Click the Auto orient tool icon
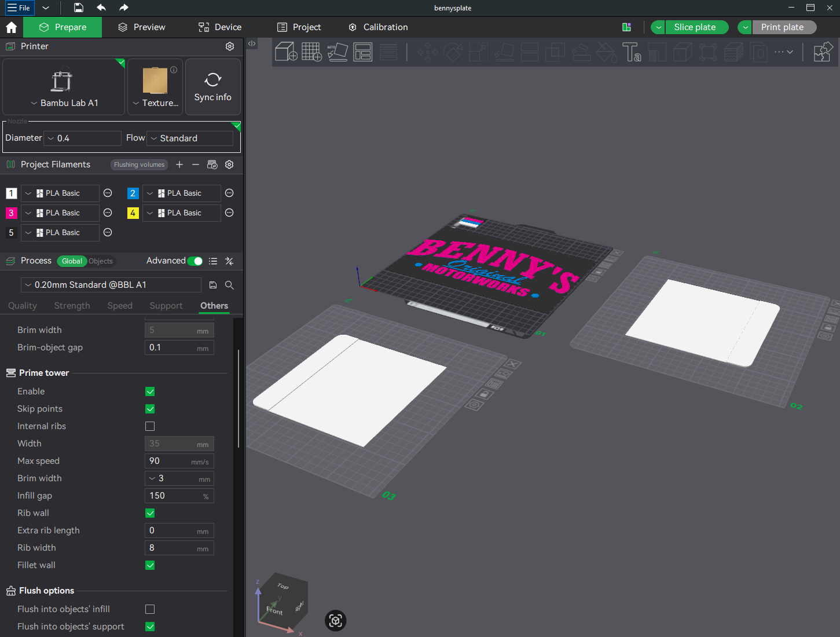Viewport: 840px width, 637px height. [338, 52]
